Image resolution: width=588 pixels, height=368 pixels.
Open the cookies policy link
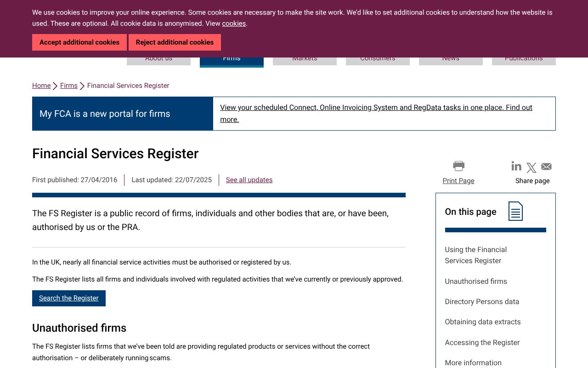234,23
